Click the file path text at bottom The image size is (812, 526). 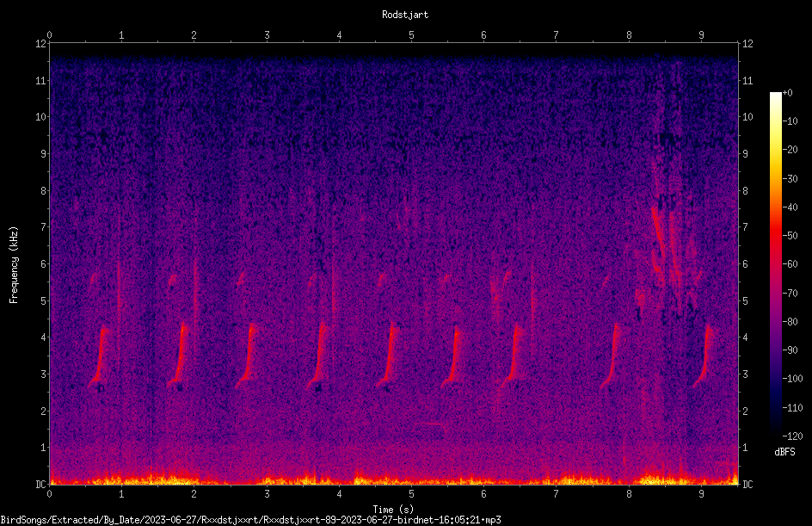pyautogui.click(x=250, y=520)
